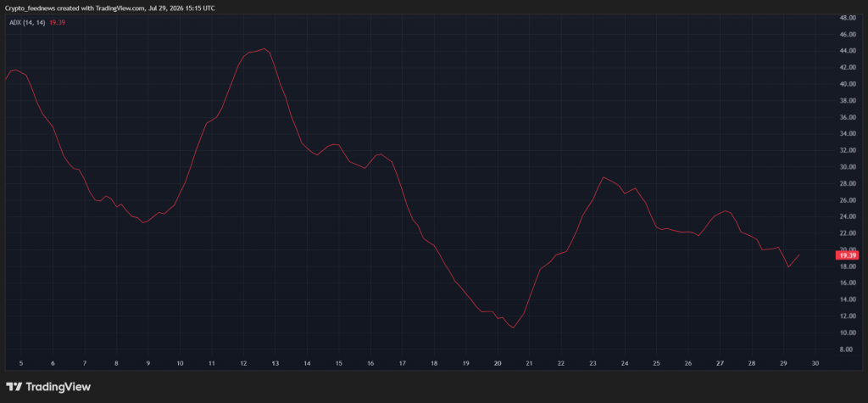
Task: Click date 11 on time axis
Action: click(x=211, y=364)
